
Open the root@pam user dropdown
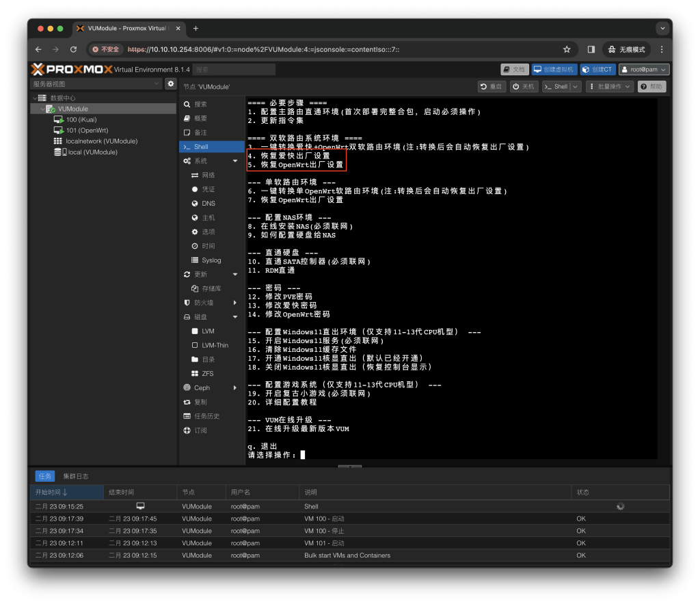pyautogui.click(x=643, y=69)
